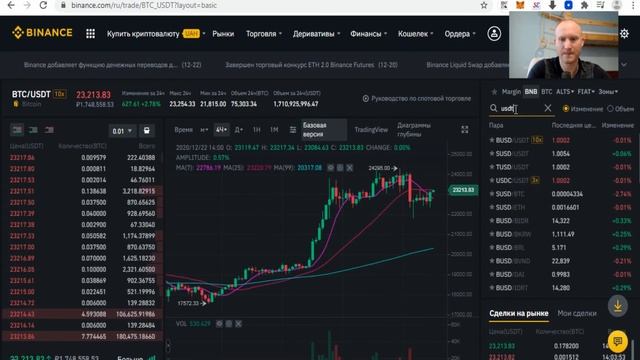Image resolution: width=640 pixels, height=360 pixels.
Task: Open the settings gear in Binance header
Action: 624,33
